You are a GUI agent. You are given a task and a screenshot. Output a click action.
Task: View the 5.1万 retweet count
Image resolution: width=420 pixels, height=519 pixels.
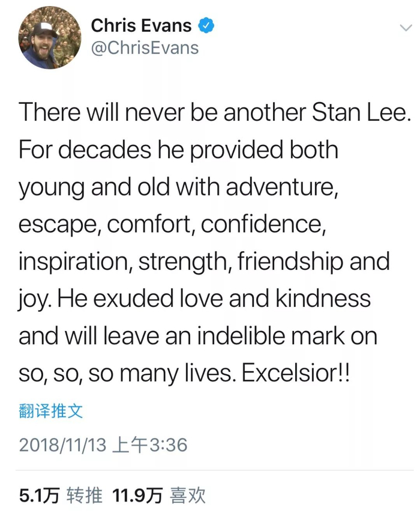click(x=40, y=496)
